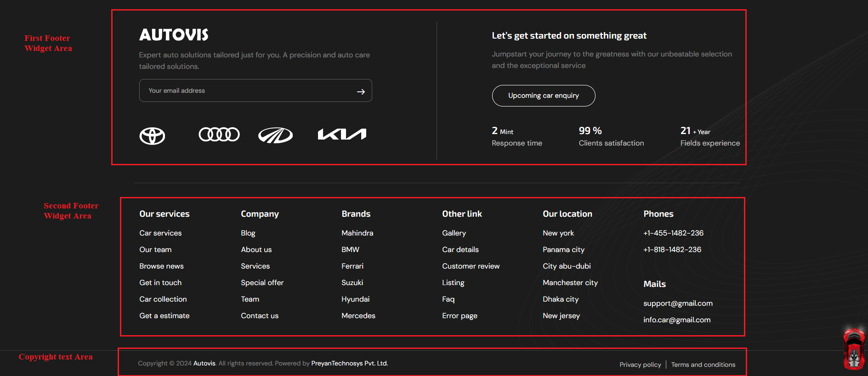
Task: Click phone number +1-455-1482-236
Action: (x=674, y=233)
